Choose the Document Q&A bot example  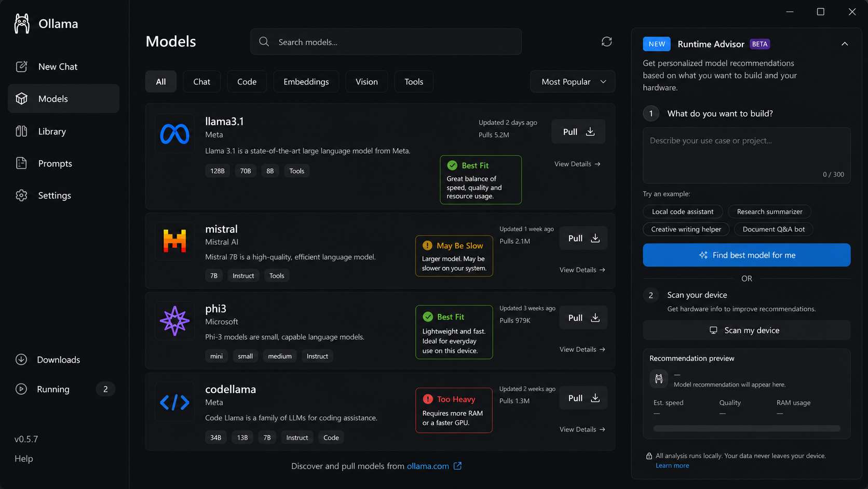click(774, 229)
